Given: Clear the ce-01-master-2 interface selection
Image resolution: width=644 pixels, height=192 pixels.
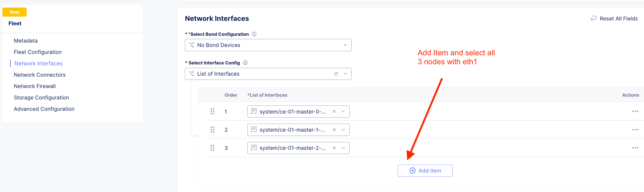Looking at the screenshot, I should 334,148.
